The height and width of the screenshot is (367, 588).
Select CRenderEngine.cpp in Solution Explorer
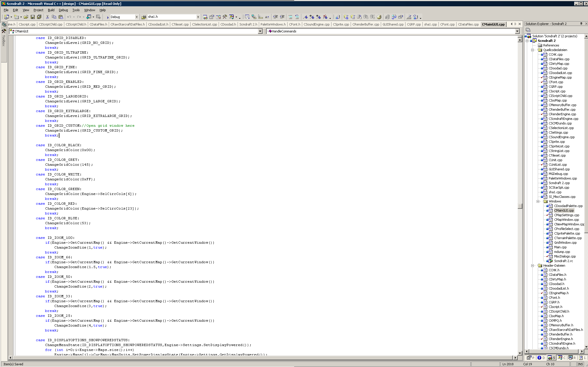point(562,114)
